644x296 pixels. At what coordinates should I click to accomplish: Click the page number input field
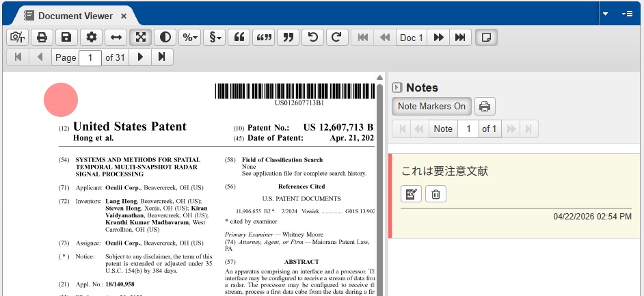[90, 57]
